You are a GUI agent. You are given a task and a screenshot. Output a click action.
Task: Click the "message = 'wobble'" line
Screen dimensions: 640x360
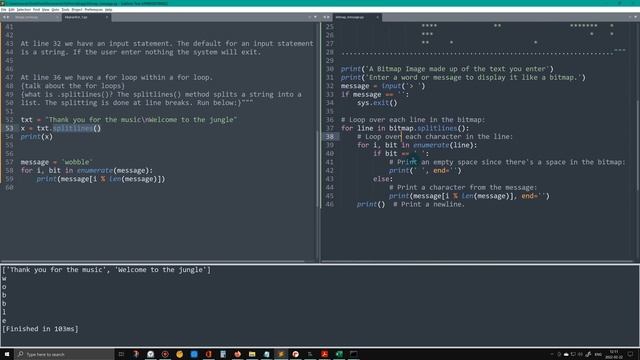(57, 162)
